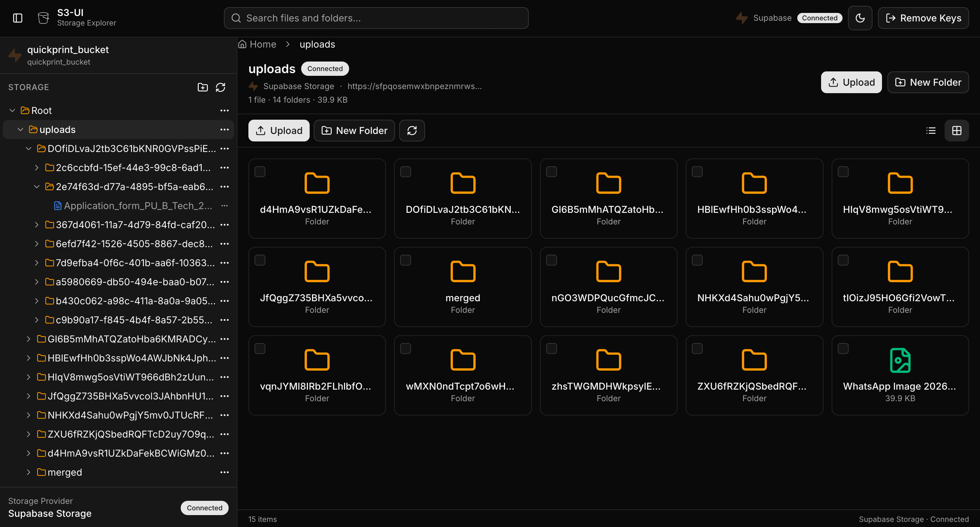The width and height of the screenshot is (980, 527).
Task: Toggle the sidebar panel icon
Action: (17, 18)
